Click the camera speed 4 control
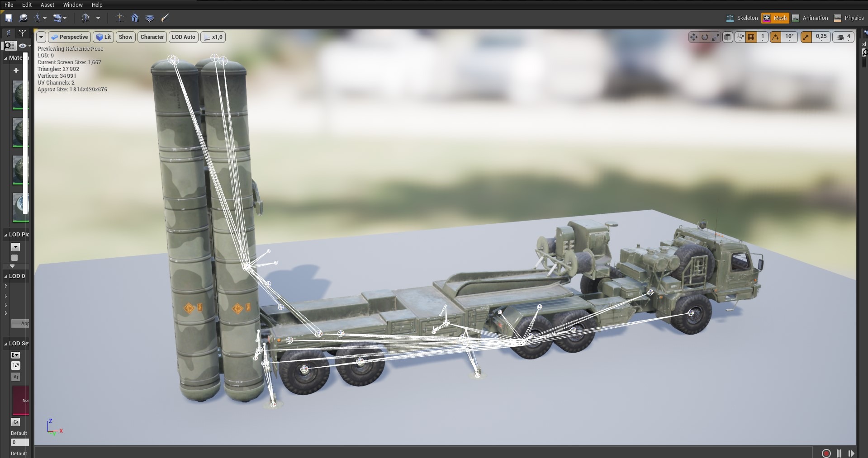Image resolution: width=868 pixels, height=458 pixels. pos(844,37)
